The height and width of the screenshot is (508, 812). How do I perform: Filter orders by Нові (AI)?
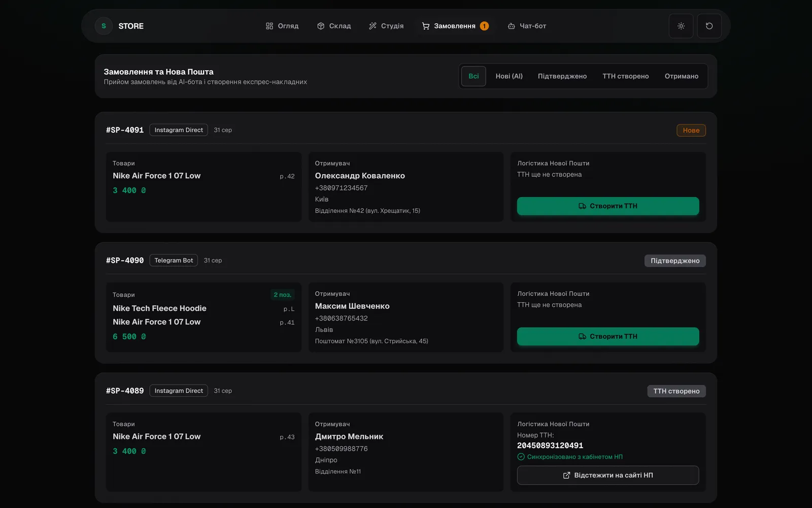pyautogui.click(x=509, y=76)
